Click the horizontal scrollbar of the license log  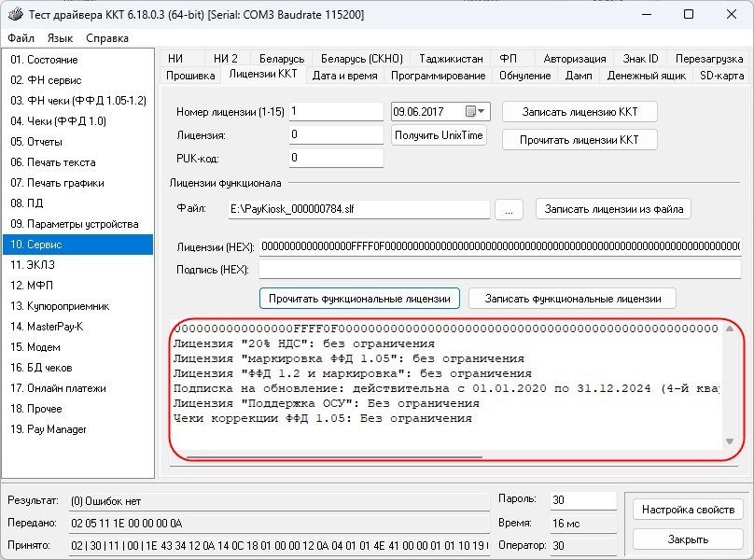(x=334, y=457)
